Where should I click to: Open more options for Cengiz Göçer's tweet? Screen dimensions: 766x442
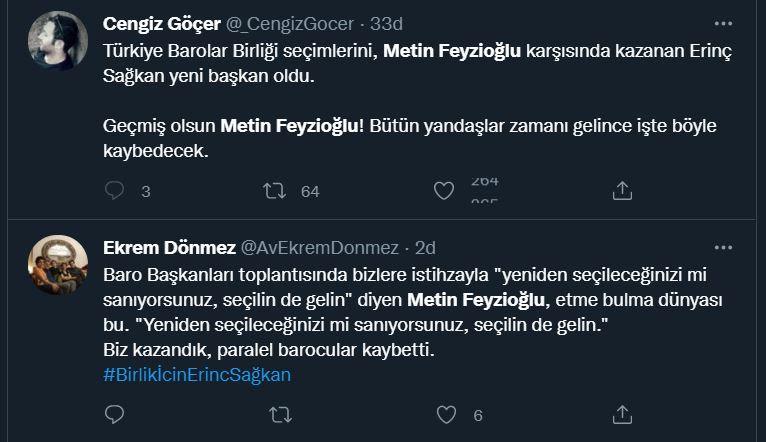pyautogui.click(x=722, y=23)
